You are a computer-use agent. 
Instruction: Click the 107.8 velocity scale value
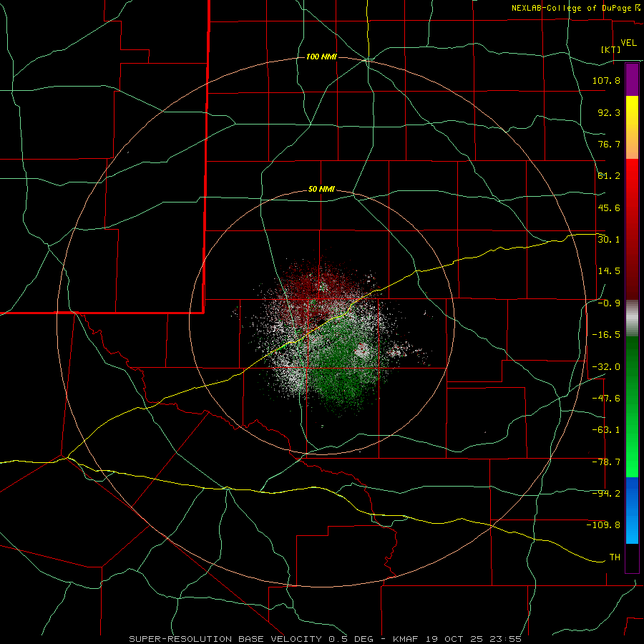(606, 80)
